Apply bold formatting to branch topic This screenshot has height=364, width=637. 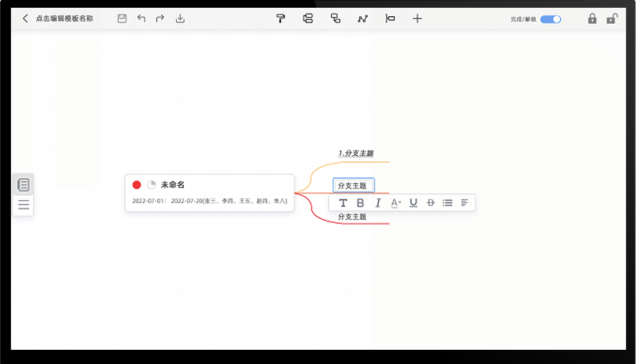pyautogui.click(x=360, y=203)
